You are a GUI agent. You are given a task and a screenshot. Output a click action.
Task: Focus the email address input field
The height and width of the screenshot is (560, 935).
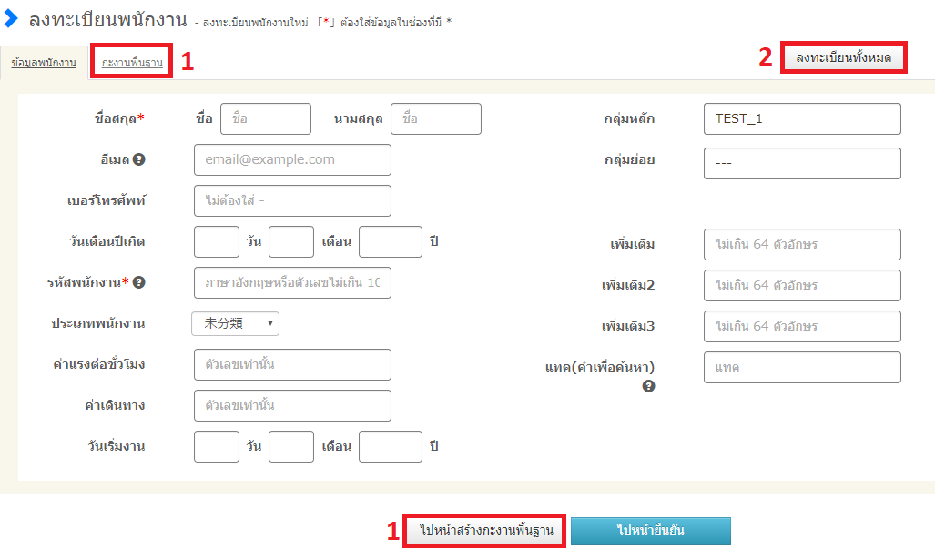click(x=292, y=159)
